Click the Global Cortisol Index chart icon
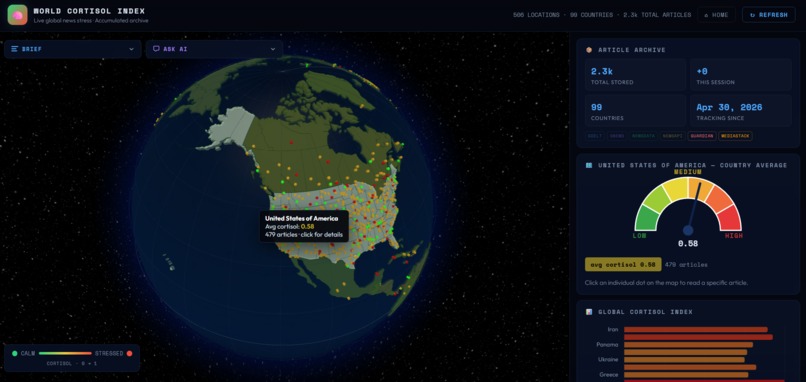806x382 pixels. point(589,312)
